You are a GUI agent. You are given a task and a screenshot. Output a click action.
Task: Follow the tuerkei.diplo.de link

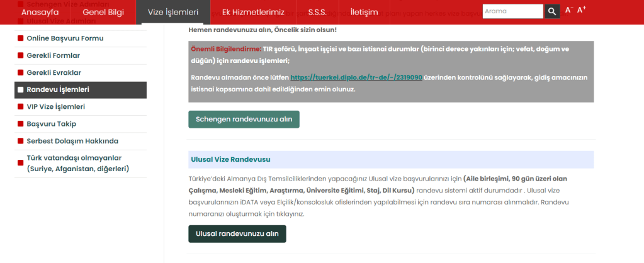(356, 77)
